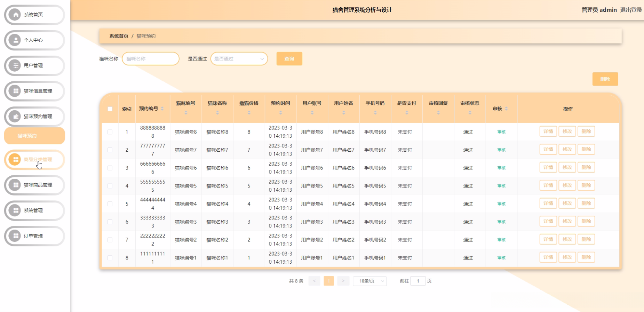Click the 订单管理 grid icon
644x312 pixels.
(15, 235)
